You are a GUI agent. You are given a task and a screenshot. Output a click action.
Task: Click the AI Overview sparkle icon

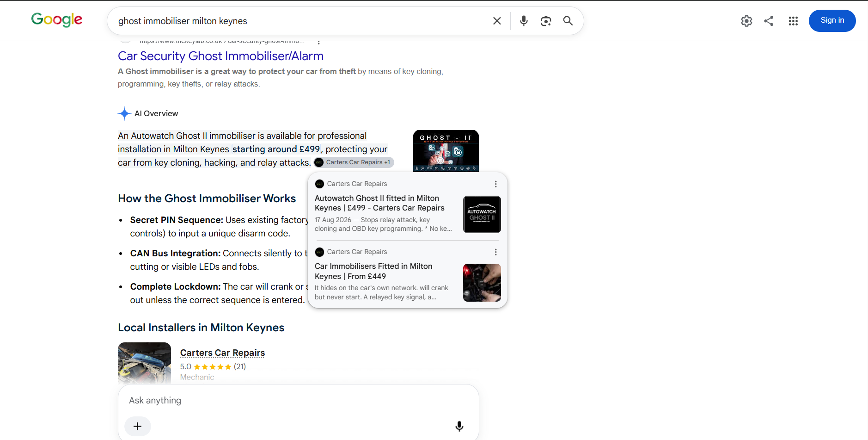[124, 113]
